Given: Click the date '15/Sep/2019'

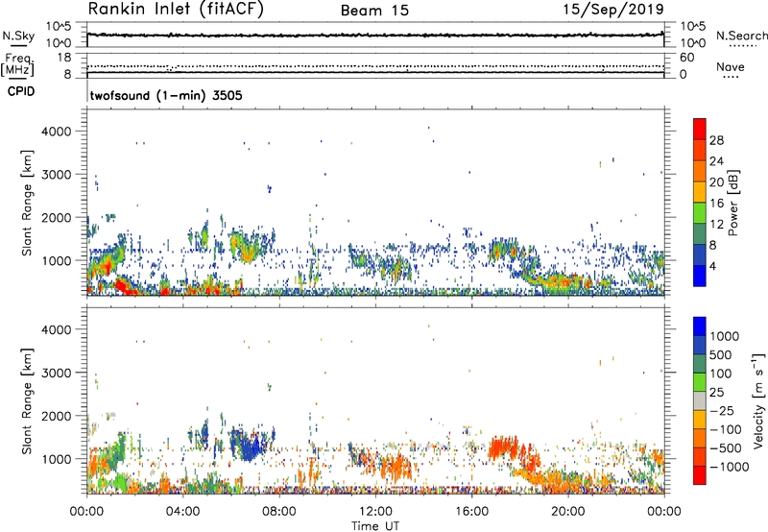Looking at the screenshot, I should coord(613,9).
